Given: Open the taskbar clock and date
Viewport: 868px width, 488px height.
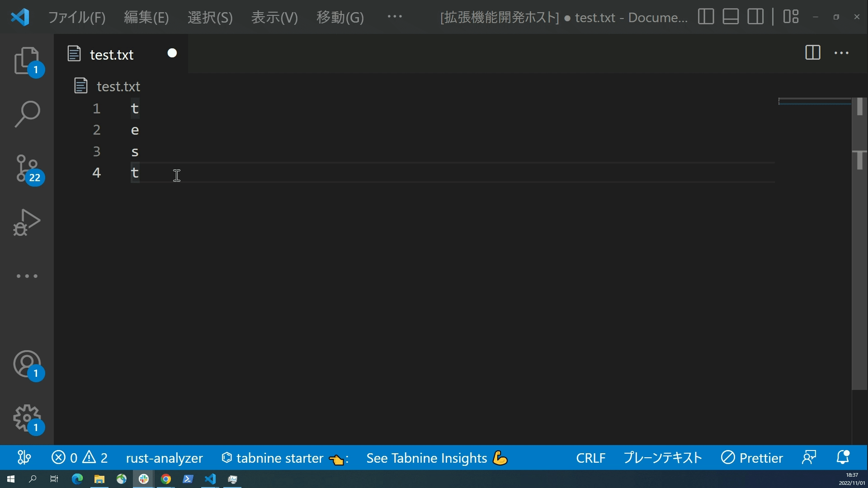Looking at the screenshot, I should [x=852, y=479].
